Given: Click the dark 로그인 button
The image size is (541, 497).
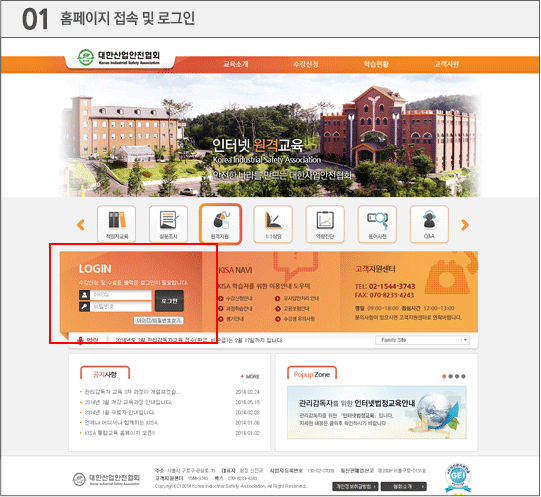Looking at the screenshot, I should click(169, 301).
